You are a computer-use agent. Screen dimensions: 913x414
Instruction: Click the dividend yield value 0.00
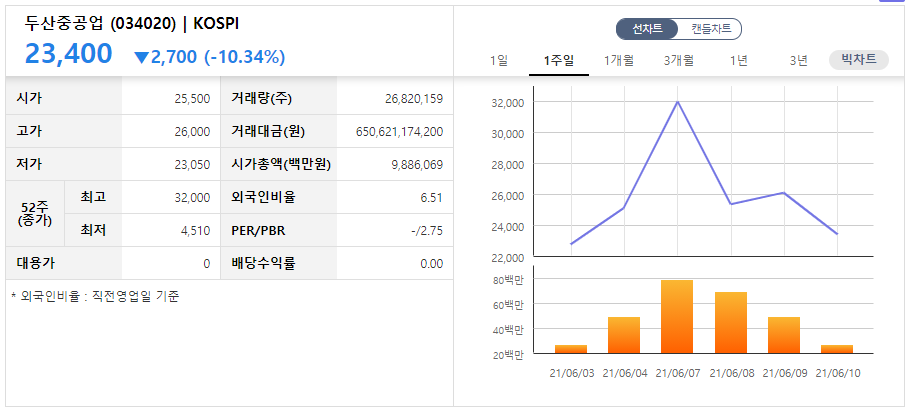(431, 264)
